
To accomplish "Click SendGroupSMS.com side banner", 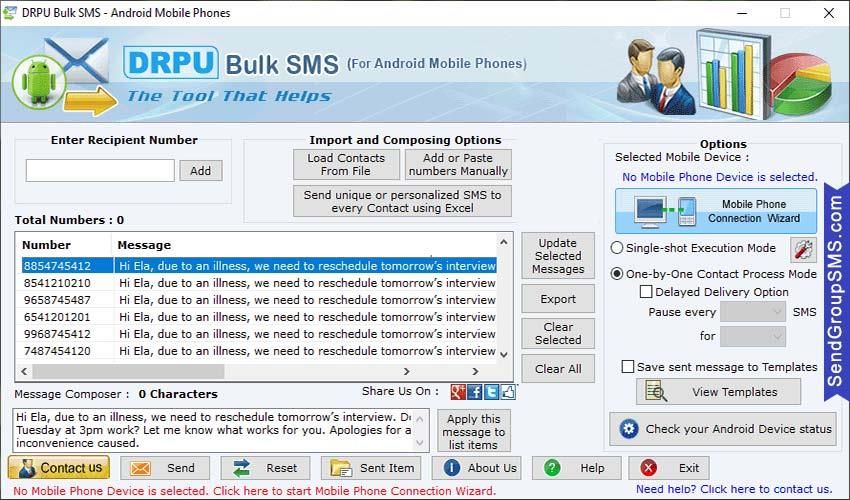I will 835,293.
